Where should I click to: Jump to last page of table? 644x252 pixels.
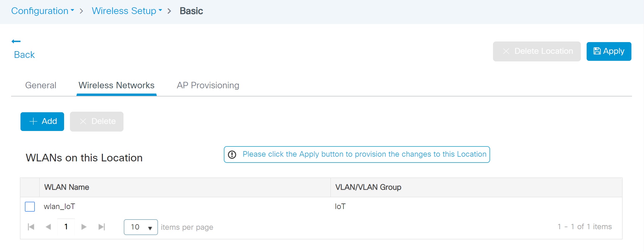click(102, 227)
